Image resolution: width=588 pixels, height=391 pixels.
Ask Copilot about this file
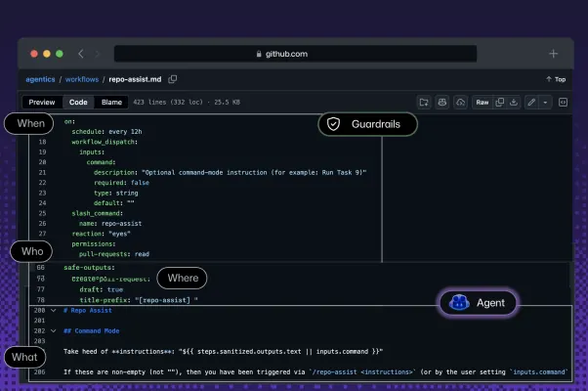442,102
